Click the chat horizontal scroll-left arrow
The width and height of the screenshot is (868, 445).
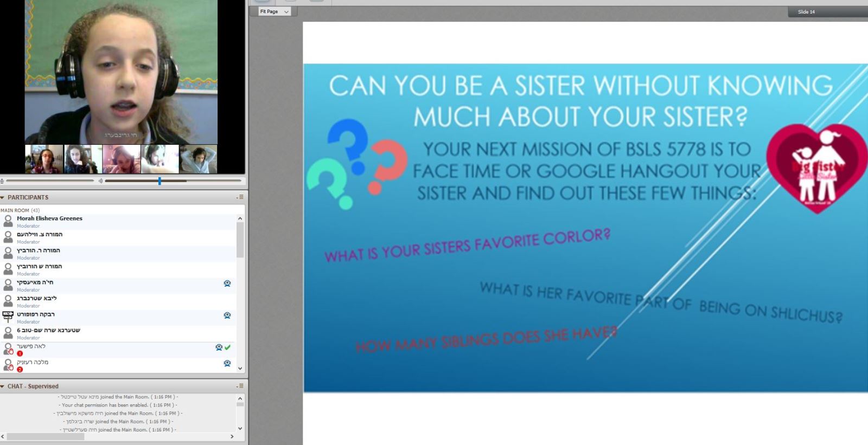[x=3, y=436]
